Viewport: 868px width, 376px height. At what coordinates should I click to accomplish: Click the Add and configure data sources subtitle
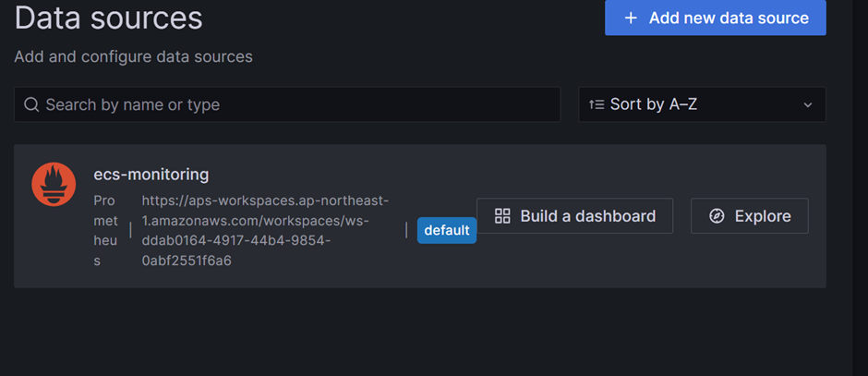[133, 56]
